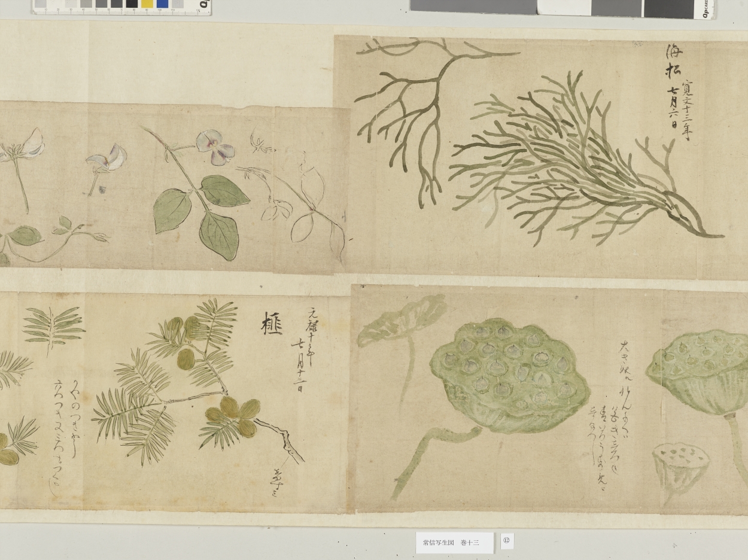
Task: Click the large "榧" character
Action: point(271,324)
